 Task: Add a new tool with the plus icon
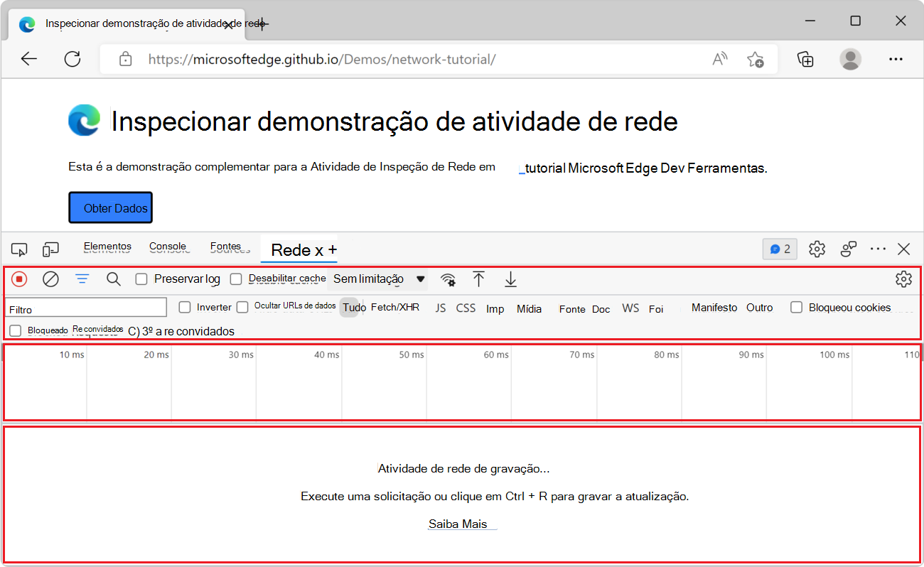coord(332,250)
